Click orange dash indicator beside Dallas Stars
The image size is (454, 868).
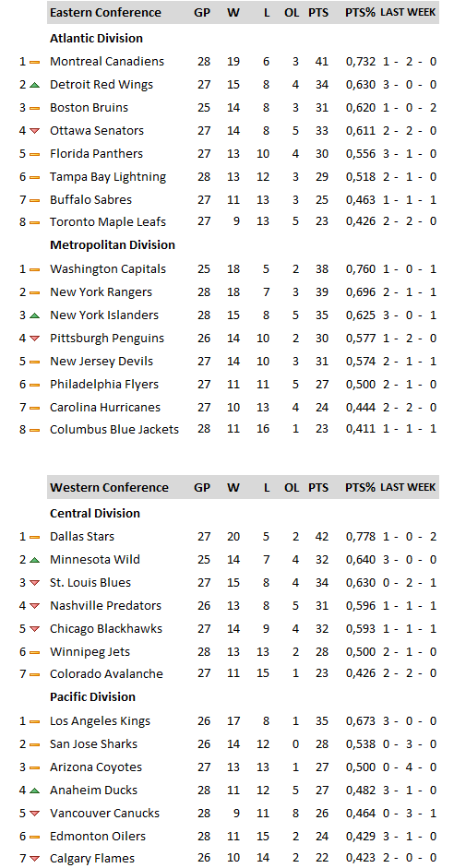[x=35, y=537]
